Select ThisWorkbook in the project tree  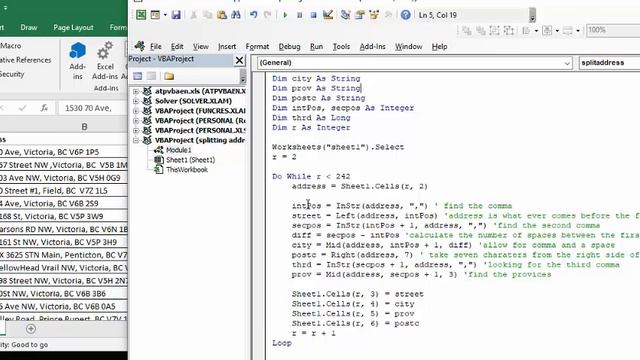coord(187,169)
